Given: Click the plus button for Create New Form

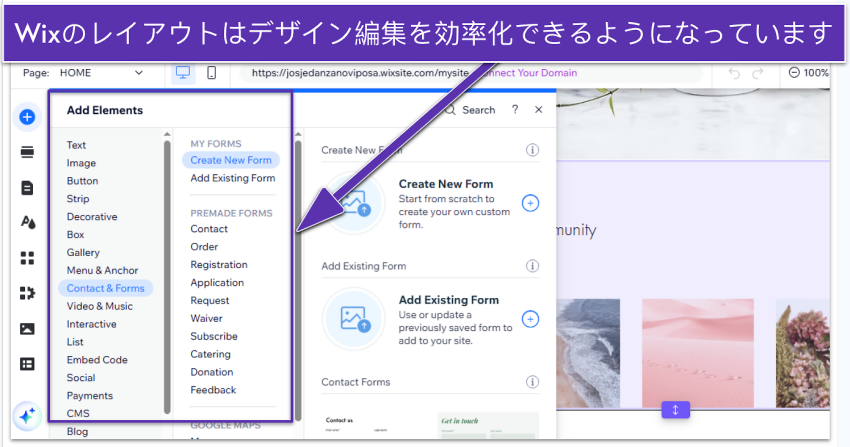Looking at the screenshot, I should [530, 203].
